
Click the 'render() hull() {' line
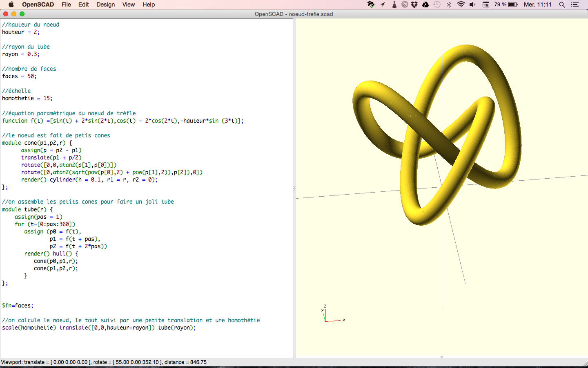pos(51,254)
